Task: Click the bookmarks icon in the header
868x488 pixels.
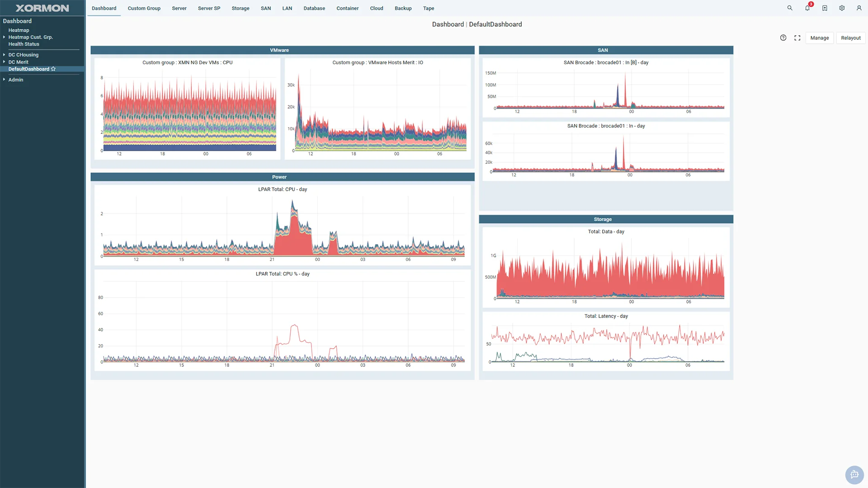Action: click(824, 8)
